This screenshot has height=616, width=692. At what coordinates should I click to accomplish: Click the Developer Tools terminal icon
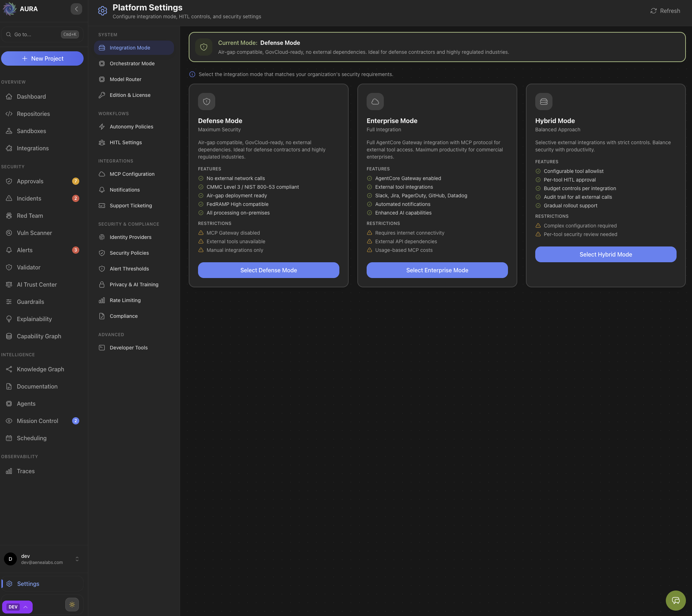coord(102,348)
